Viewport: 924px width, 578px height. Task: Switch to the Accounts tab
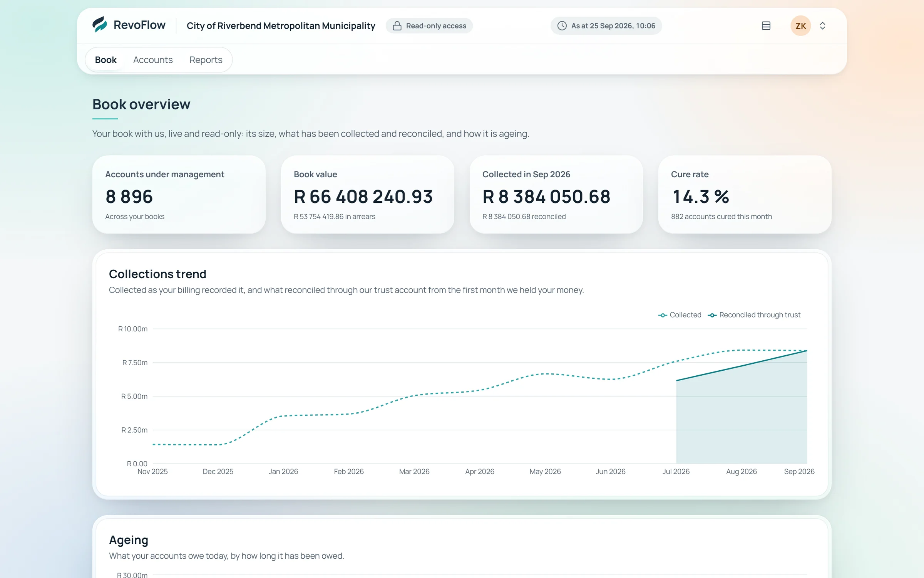(153, 60)
